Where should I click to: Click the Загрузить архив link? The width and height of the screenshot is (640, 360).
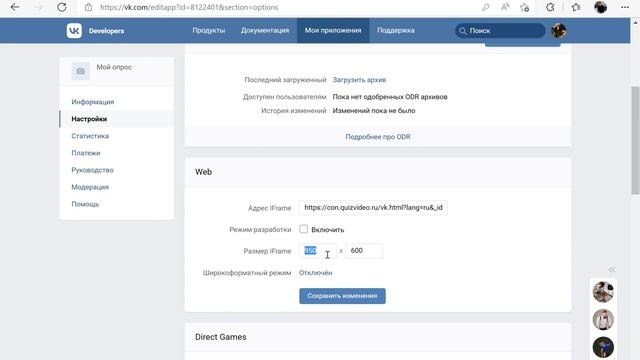359,80
